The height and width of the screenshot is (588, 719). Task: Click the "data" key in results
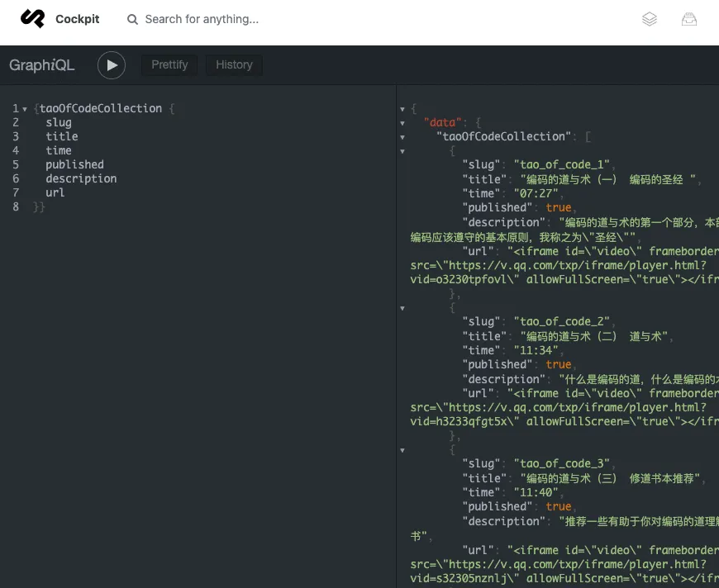pyautogui.click(x=442, y=122)
